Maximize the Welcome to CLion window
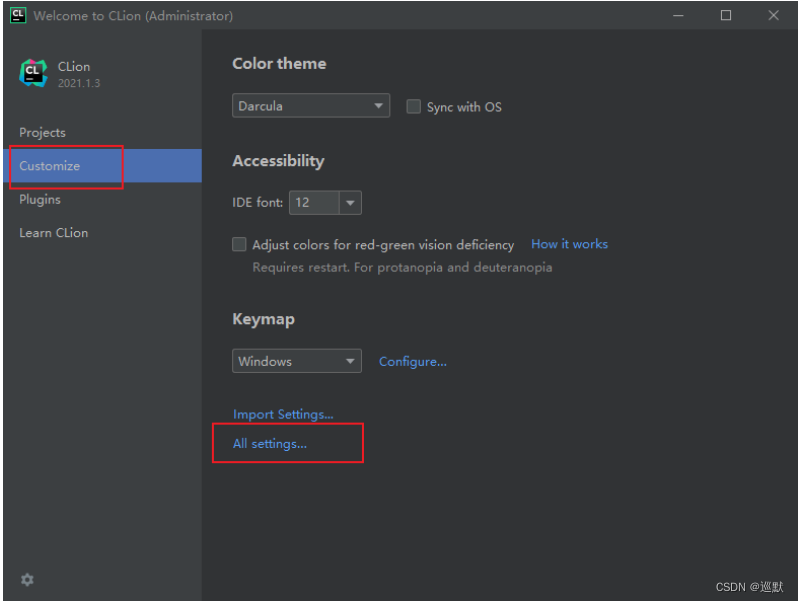800x603 pixels. [726, 16]
